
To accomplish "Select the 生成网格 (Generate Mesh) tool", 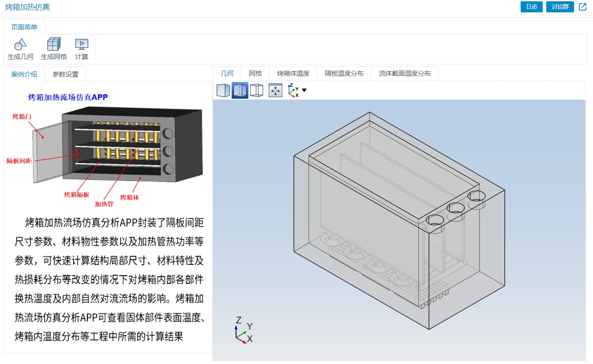I will point(53,48).
